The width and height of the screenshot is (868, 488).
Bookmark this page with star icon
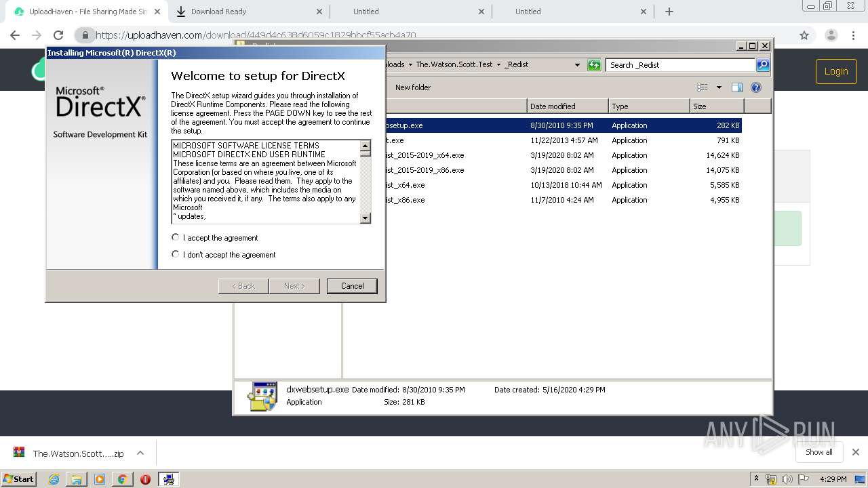(804, 35)
